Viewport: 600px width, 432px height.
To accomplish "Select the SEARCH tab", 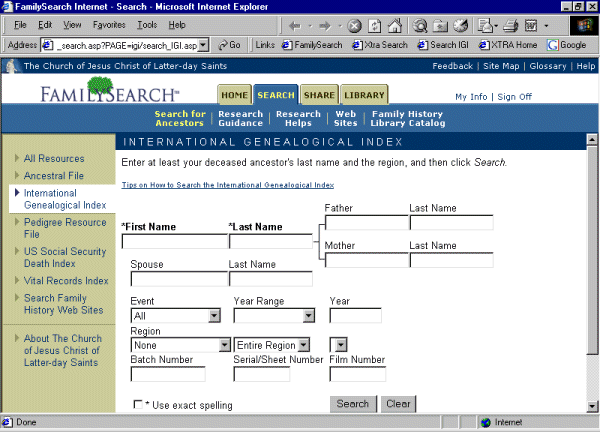I will click(x=276, y=95).
